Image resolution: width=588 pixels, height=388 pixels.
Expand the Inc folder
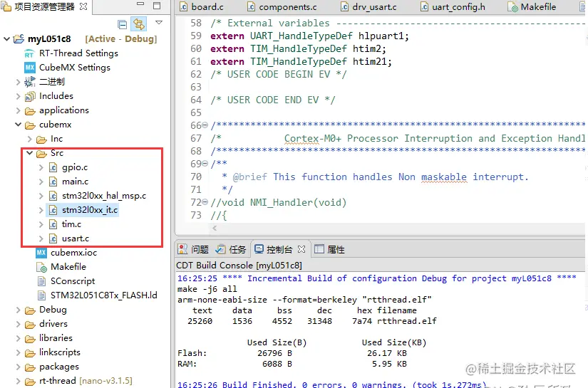tap(30, 139)
